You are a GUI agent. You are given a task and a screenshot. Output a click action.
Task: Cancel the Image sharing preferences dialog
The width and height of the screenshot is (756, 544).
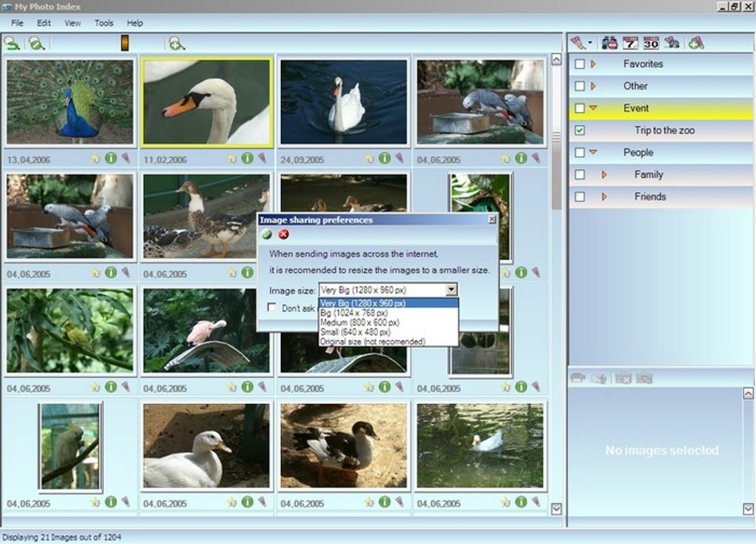click(283, 233)
